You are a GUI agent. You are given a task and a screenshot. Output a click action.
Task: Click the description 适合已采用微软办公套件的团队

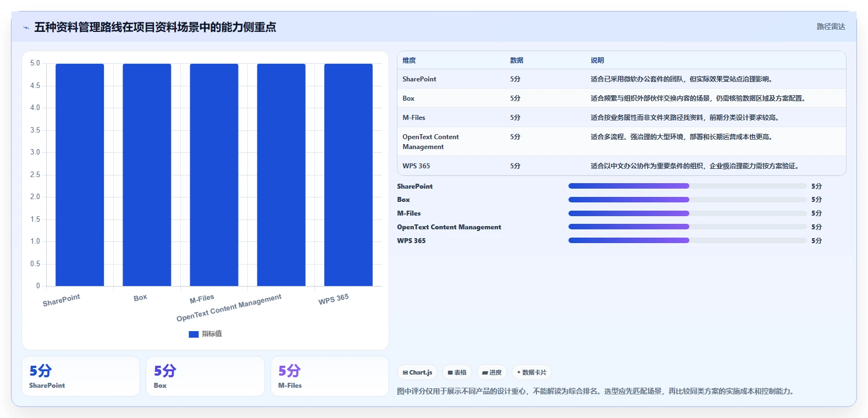tap(683, 79)
